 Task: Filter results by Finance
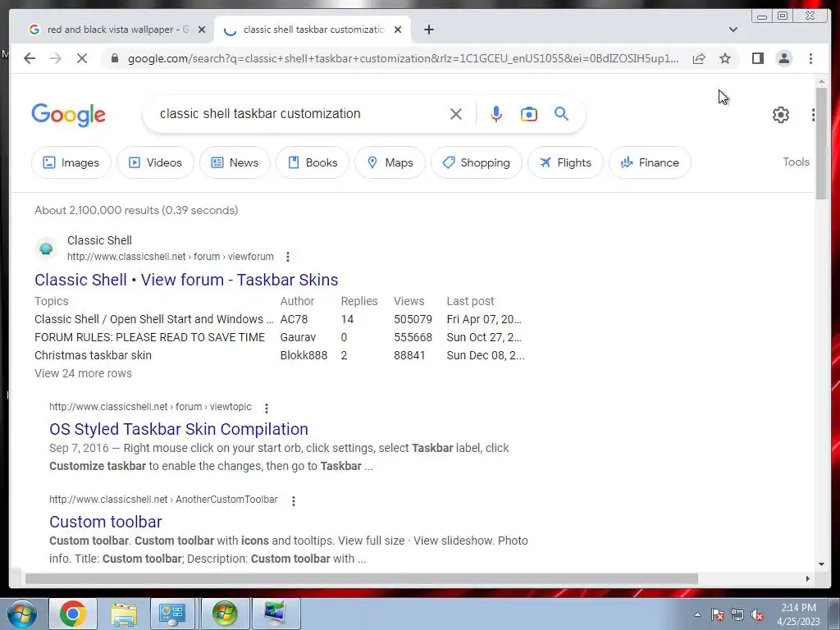650,162
